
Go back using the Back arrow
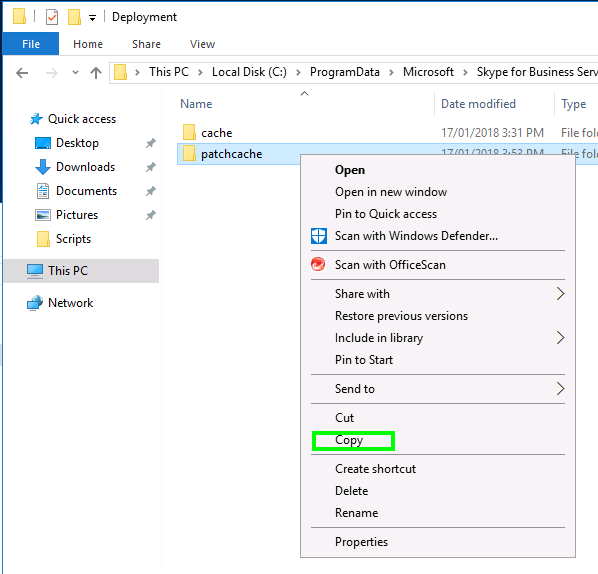pos(22,72)
